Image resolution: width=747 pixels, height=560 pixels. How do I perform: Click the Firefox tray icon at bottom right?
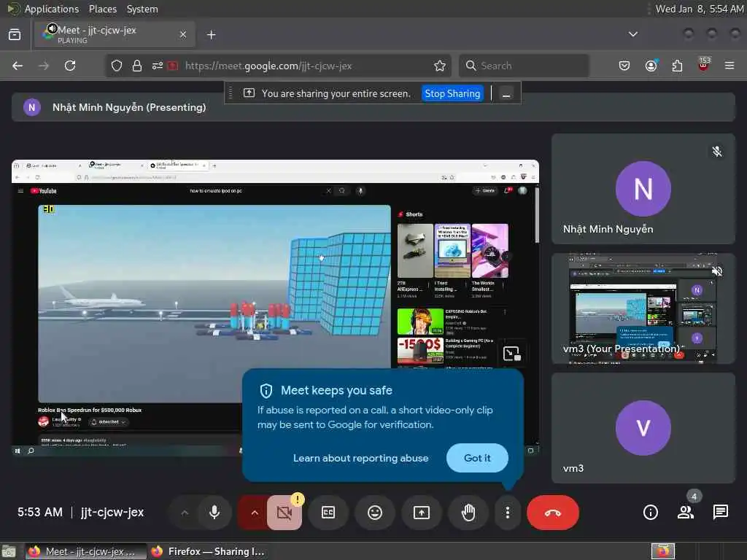point(662,551)
